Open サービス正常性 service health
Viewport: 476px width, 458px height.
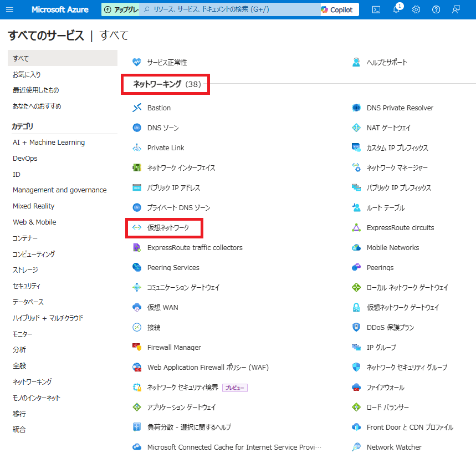pos(167,63)
